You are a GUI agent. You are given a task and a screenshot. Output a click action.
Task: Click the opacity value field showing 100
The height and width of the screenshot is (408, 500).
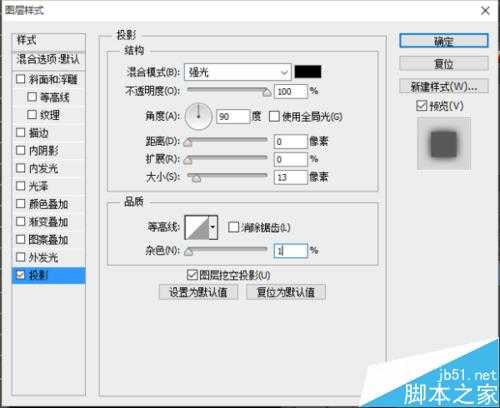(290, 91)
